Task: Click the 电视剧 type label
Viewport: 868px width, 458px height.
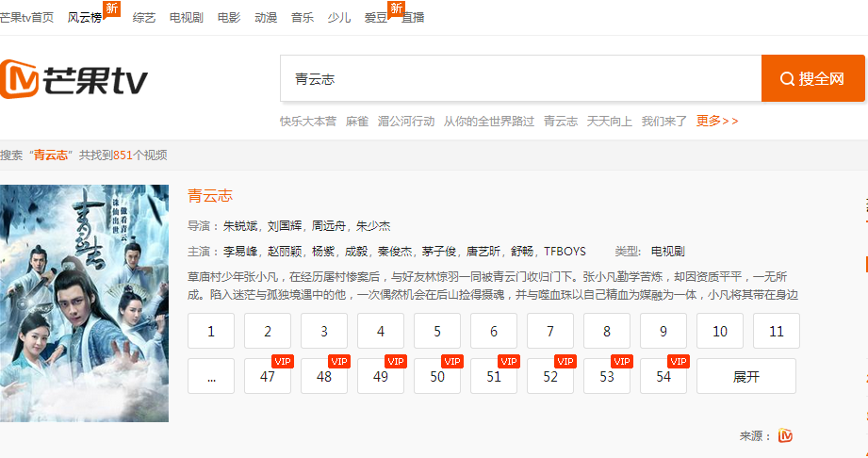Action: [x=667, y=252]
